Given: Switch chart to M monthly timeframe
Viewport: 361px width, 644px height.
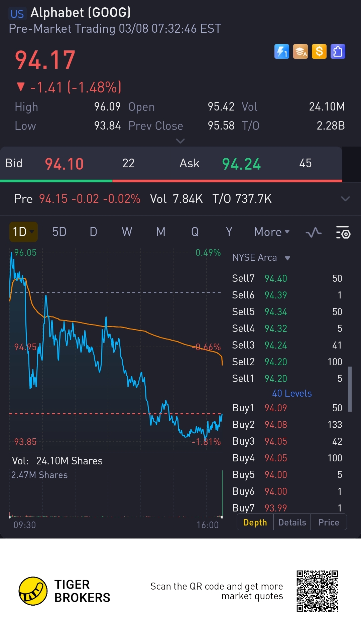Looking at the screenshot, I should (161, 232).
